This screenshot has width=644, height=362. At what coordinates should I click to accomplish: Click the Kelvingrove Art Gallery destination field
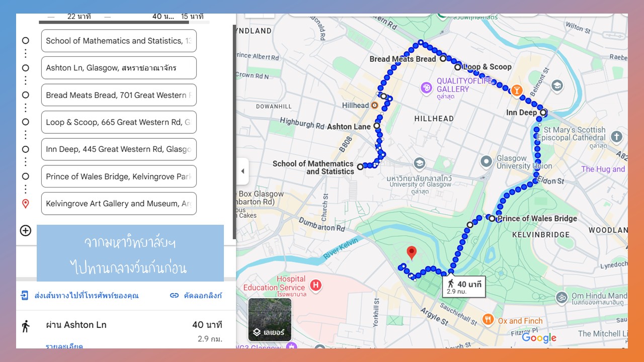[x=119, y=204]
